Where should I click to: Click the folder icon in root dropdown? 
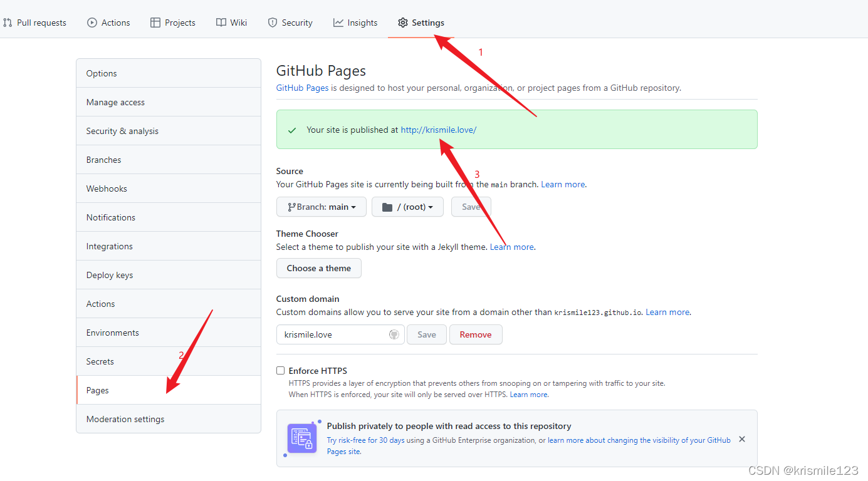[x=387, y=207]
